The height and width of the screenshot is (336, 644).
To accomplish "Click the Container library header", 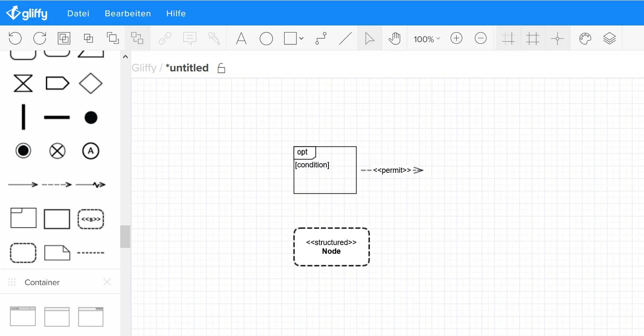I will pyautogui.click(x=60, y=282).
